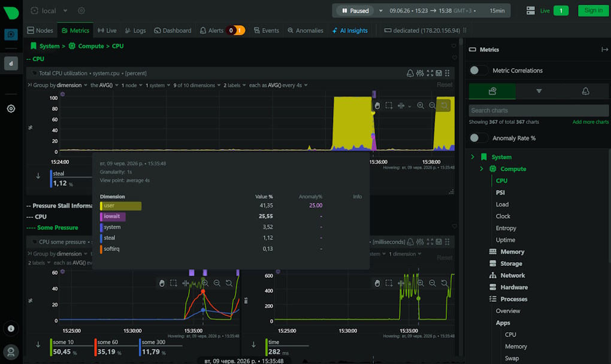Click Reset on Total CPU utilization chart
Screen dimensions: 611x364
click(x=444, y=85)
